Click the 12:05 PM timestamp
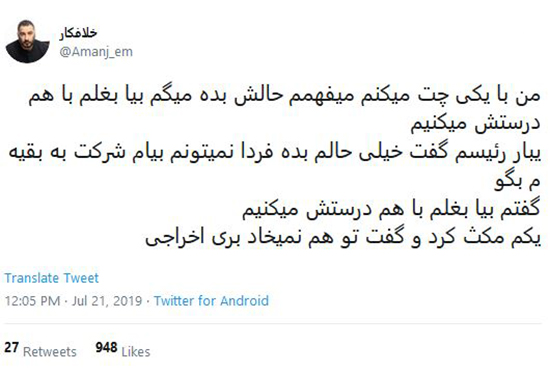Viewport: 550px width, 372px height. click(32, 301)
